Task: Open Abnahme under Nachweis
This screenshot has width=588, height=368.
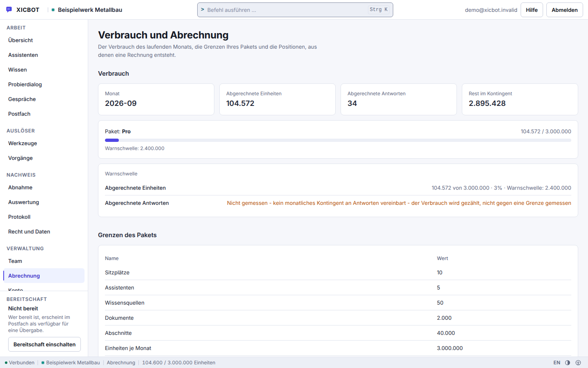Action: 44,187
